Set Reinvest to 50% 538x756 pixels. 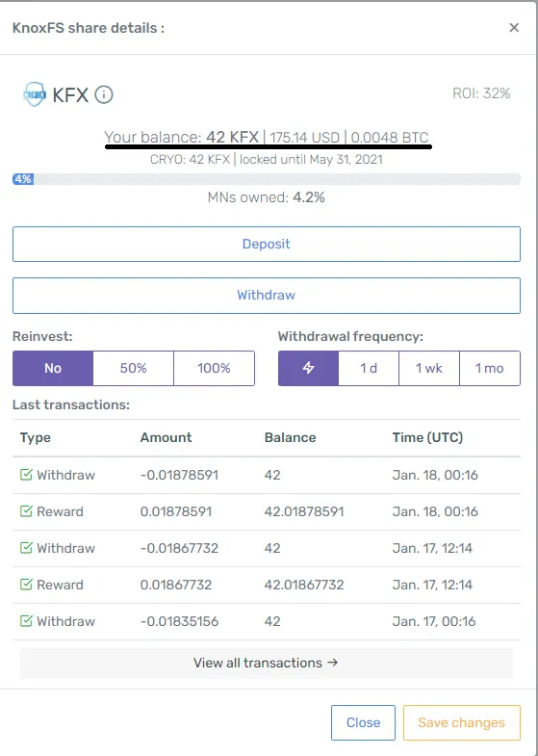coord(134,368)
